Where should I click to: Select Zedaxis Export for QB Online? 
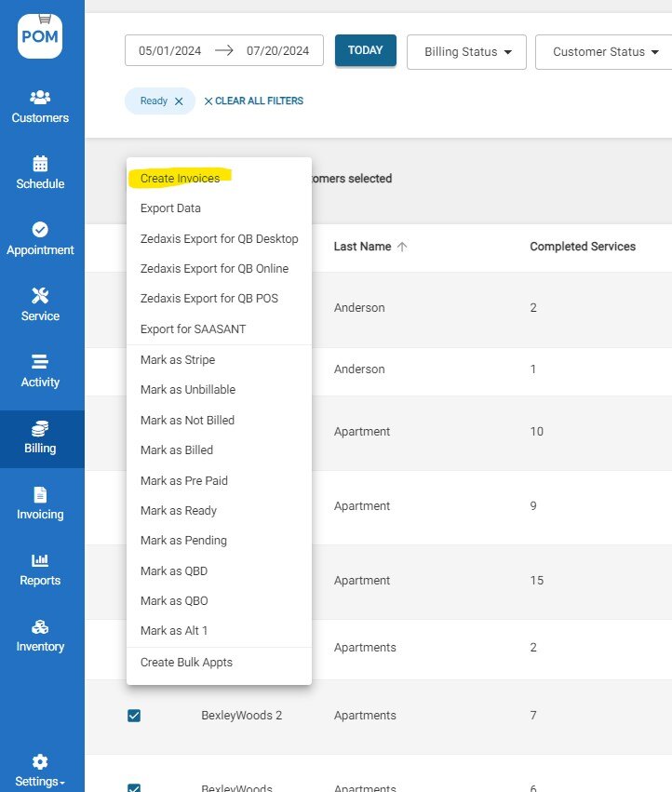pos(214,269)
